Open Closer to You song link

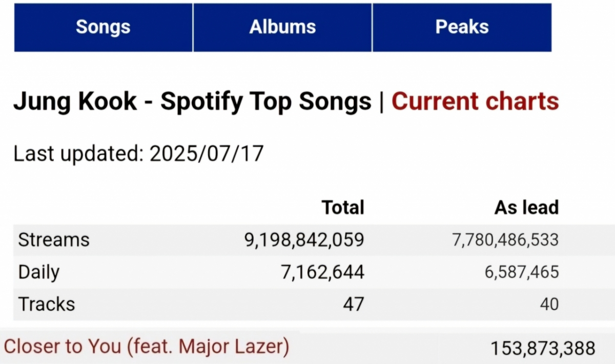click(x=147, y=347)
